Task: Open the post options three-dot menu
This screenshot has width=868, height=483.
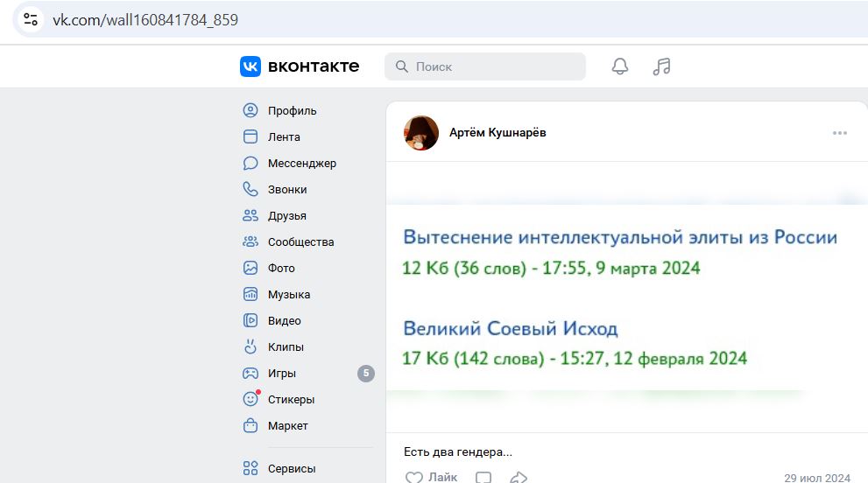Action: pyautogui.click(x=840, y=133)
